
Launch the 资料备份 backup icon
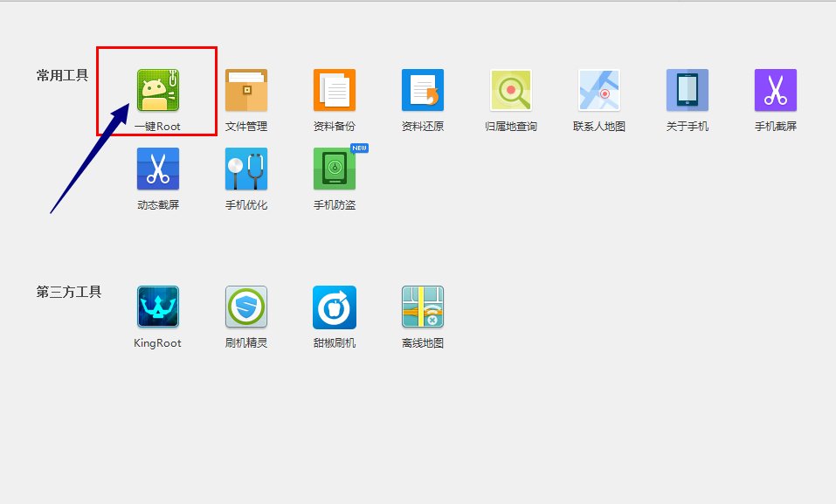(x=335, y=90)
